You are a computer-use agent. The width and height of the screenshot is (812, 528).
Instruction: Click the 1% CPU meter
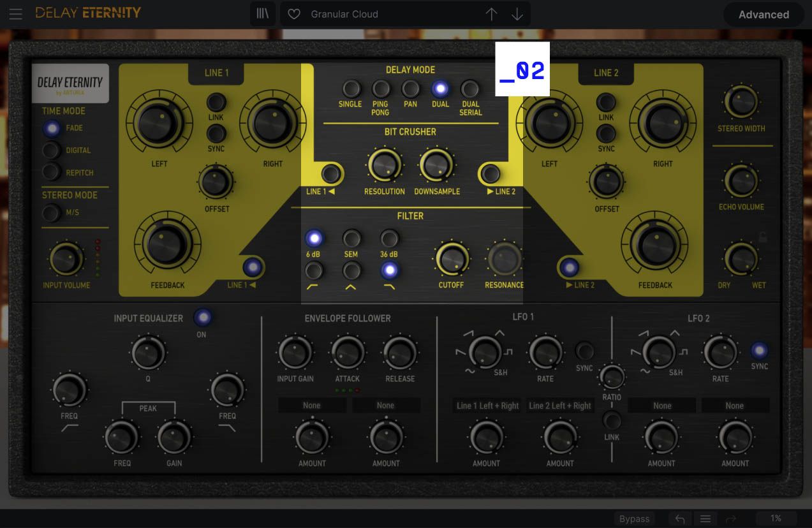[775, 519]
